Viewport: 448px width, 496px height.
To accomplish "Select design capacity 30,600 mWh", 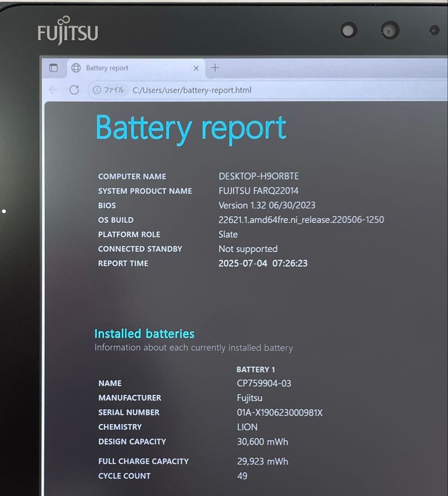I will tap(263, 442).
